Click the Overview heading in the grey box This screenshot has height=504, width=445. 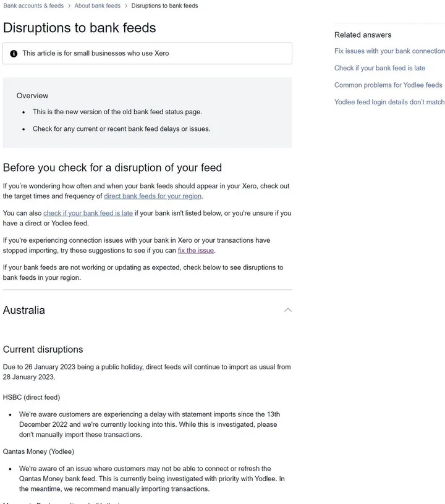tap(32, 96)
